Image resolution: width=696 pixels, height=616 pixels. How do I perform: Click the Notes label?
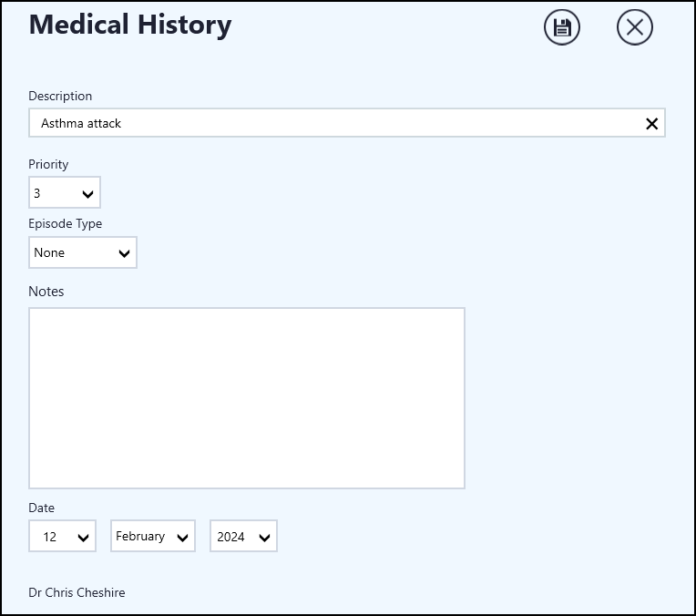[x=46, y=292]
